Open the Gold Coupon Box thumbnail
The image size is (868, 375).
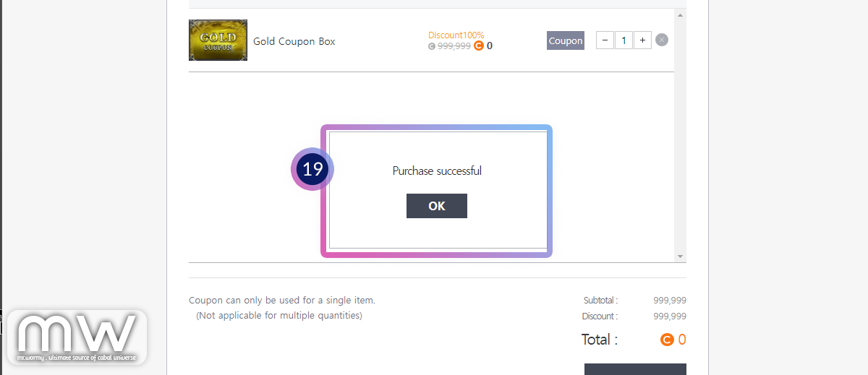point(218,40)
